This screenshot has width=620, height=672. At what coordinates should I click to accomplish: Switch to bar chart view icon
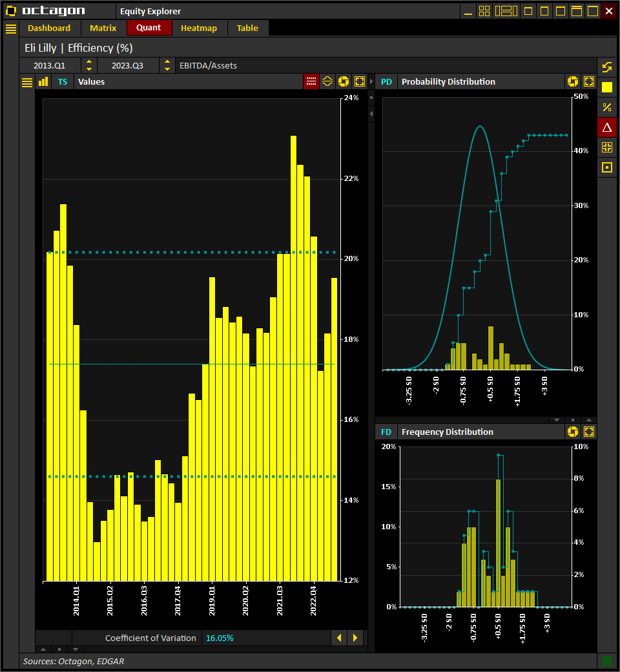(43, 82)
